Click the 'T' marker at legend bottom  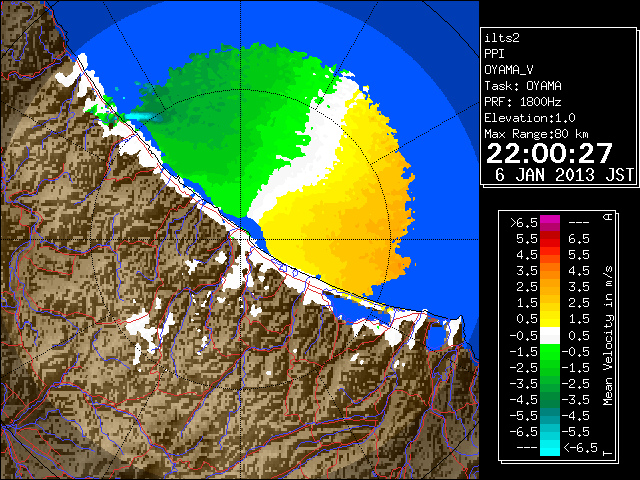609,453
